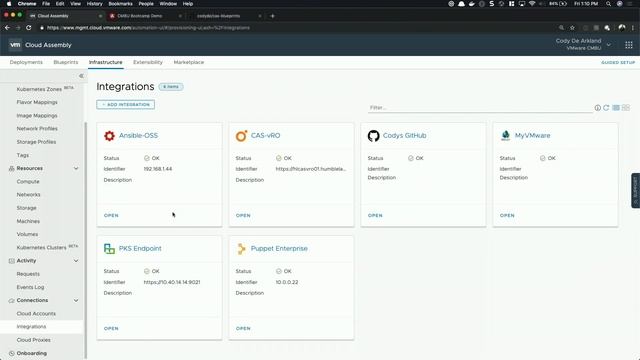Click the Codys GitHub octocat icon
Image resolution: width=640 pixels, height=360 pixels.
(x=373, y=136)
